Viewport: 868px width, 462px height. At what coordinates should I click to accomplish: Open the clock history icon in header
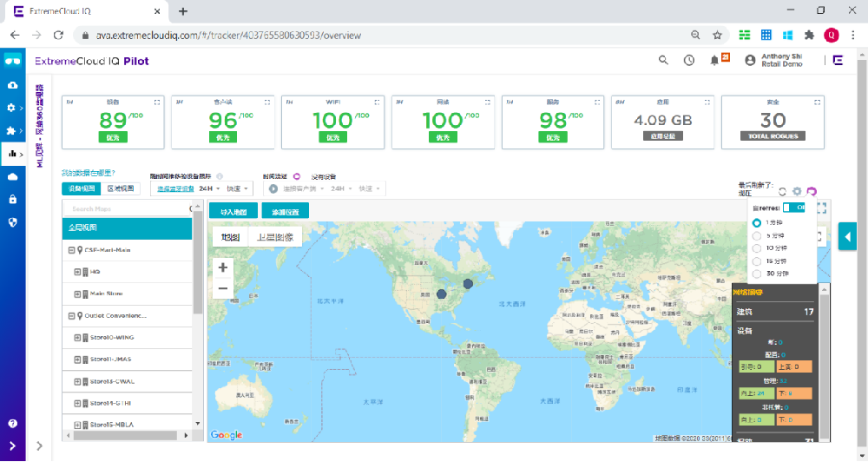[x=688, y=61]
